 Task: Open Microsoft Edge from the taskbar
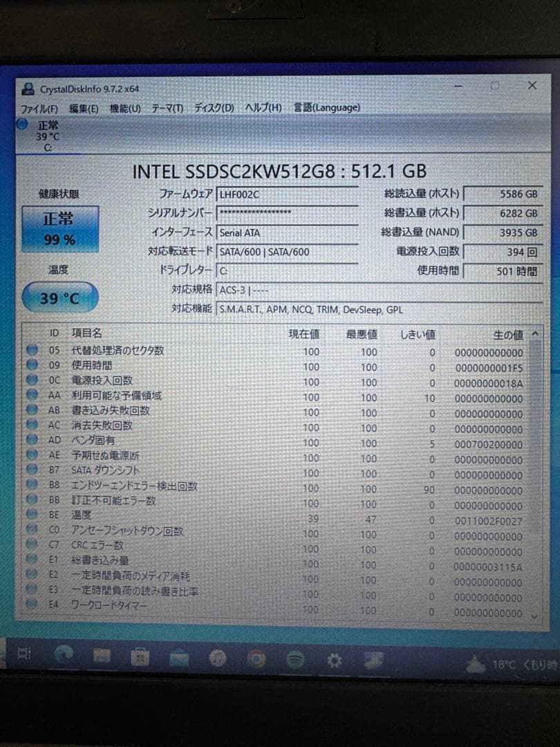point(64,654)
